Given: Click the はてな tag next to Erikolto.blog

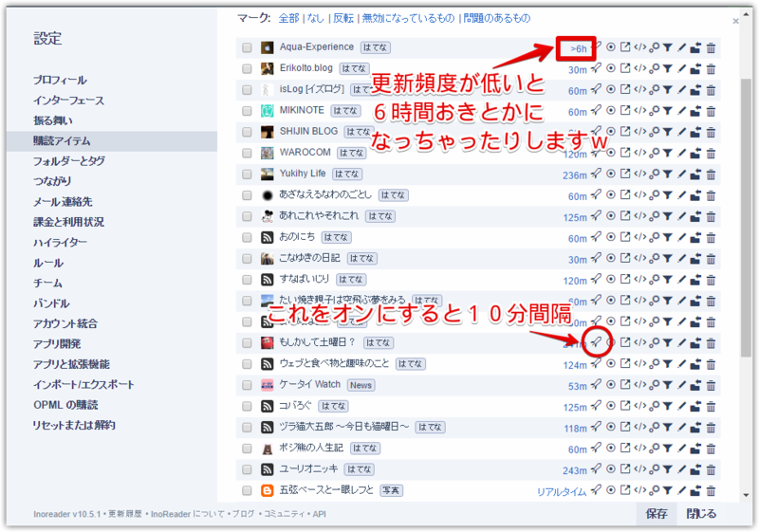Looking at the screenshot, I should point(354,68).
